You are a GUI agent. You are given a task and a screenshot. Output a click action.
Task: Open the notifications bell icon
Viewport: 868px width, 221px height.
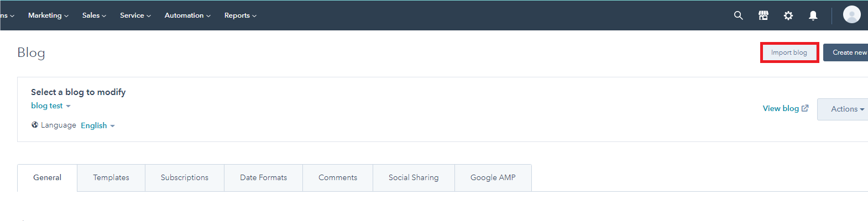coord(813,15)
